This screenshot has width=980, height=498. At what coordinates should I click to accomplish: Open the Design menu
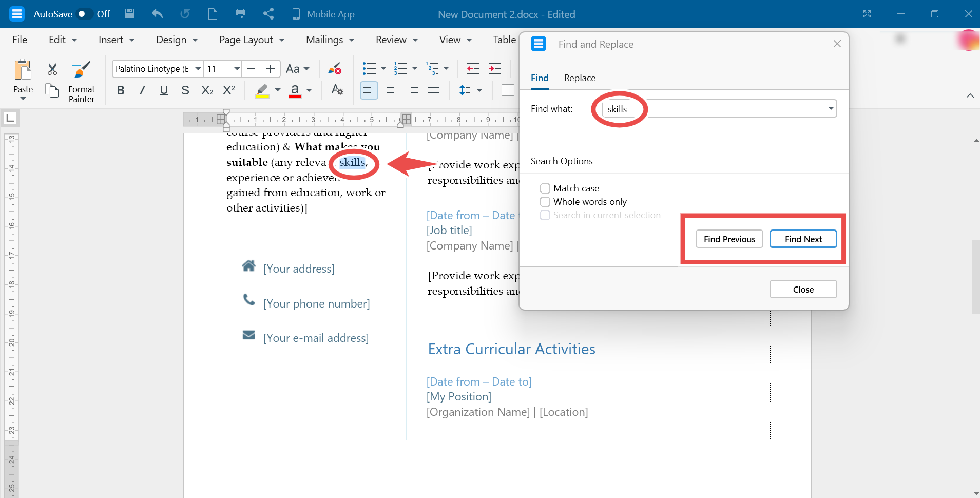coord(177,40)
